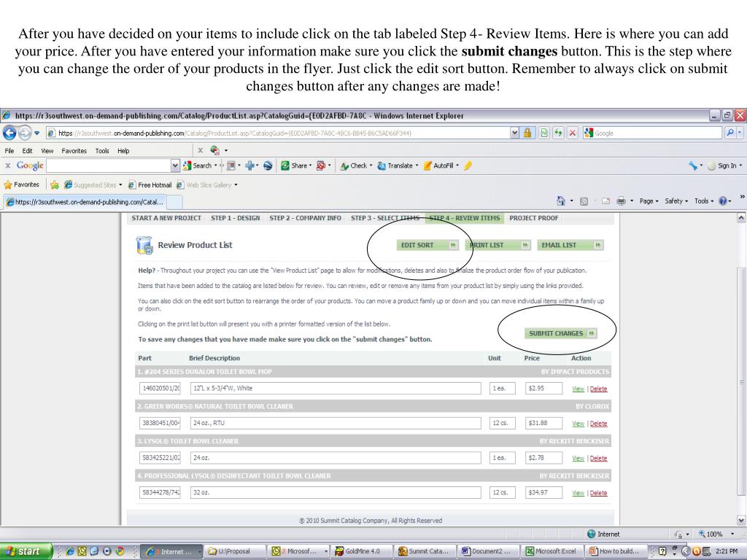Click the Print List button
Viewport: 747px width, 560px height.
498,245
